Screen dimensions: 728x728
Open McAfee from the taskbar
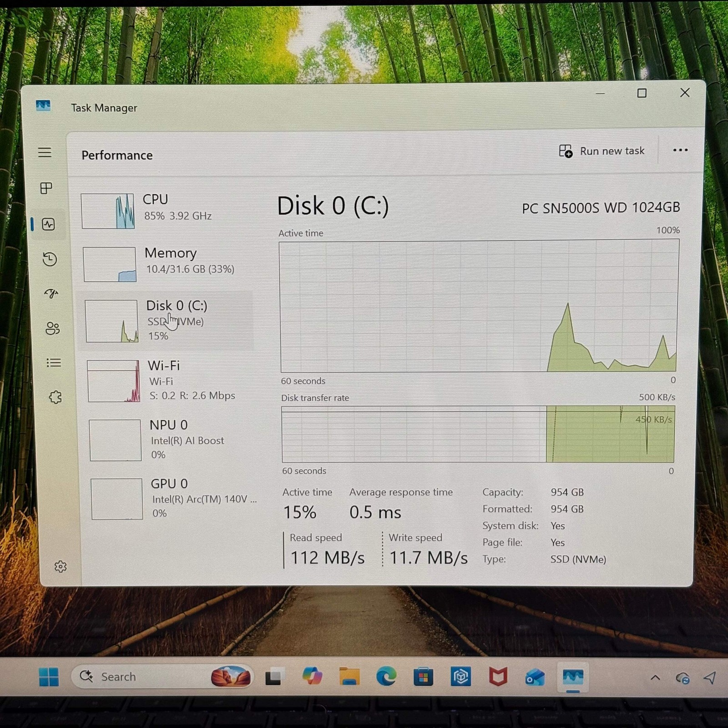point(498,677)
